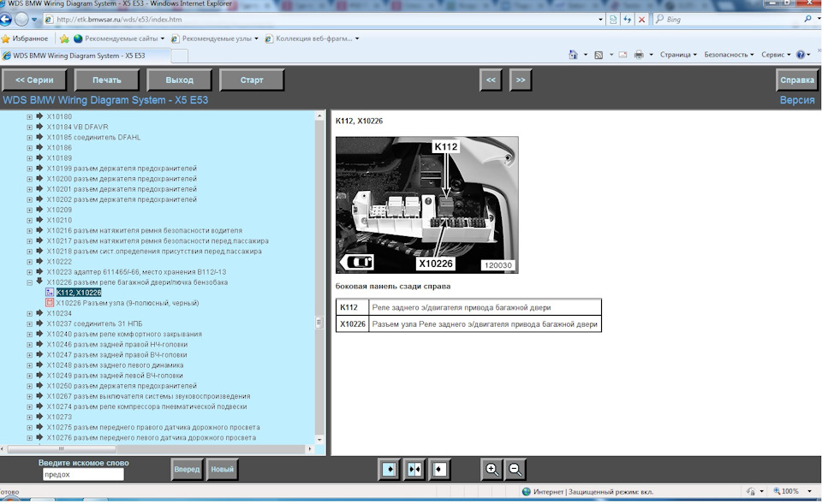
Task: Click the left pane layout icon
Action: pos(390,469)
